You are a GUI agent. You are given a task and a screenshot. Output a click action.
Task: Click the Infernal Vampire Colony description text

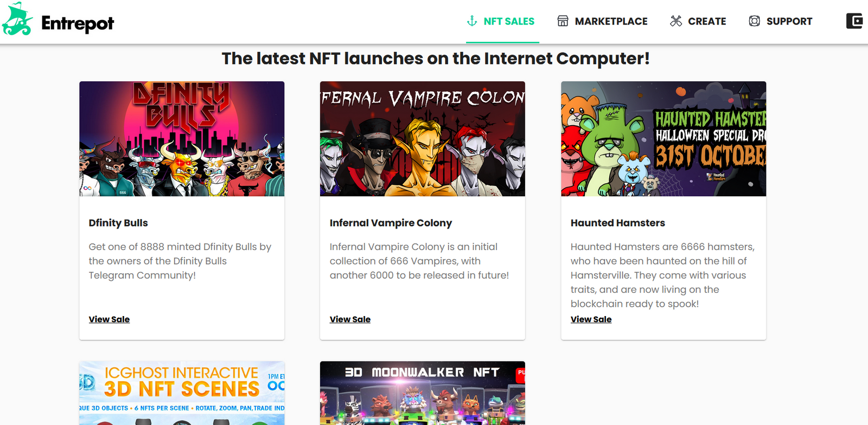point(419,261)
